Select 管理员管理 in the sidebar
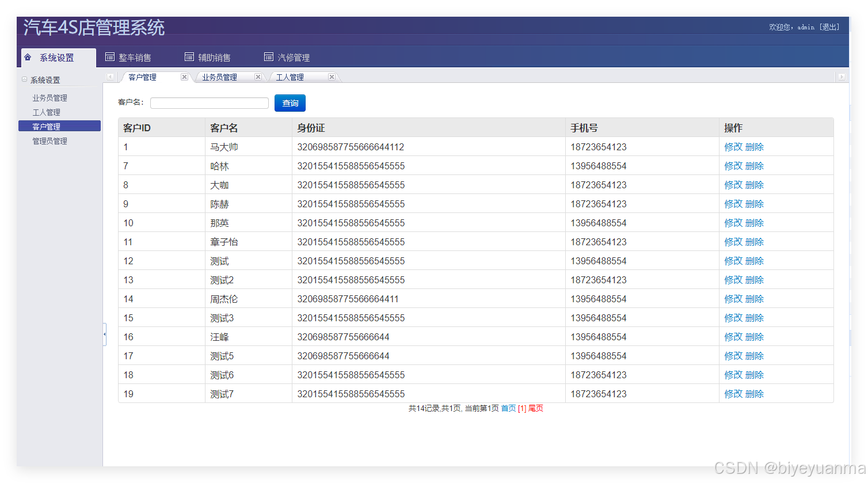The image size is (868, 483). pyautogui.click(x=50, y=140)
